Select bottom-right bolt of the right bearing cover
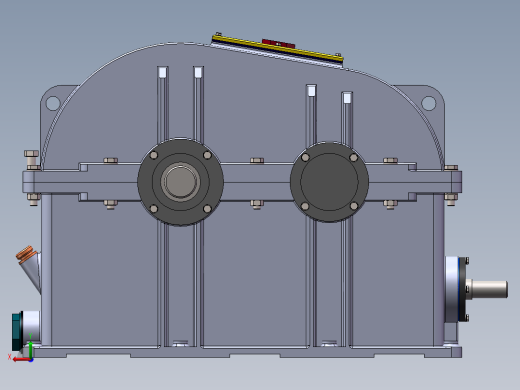The image size is (520, 390). coord(354,206)
